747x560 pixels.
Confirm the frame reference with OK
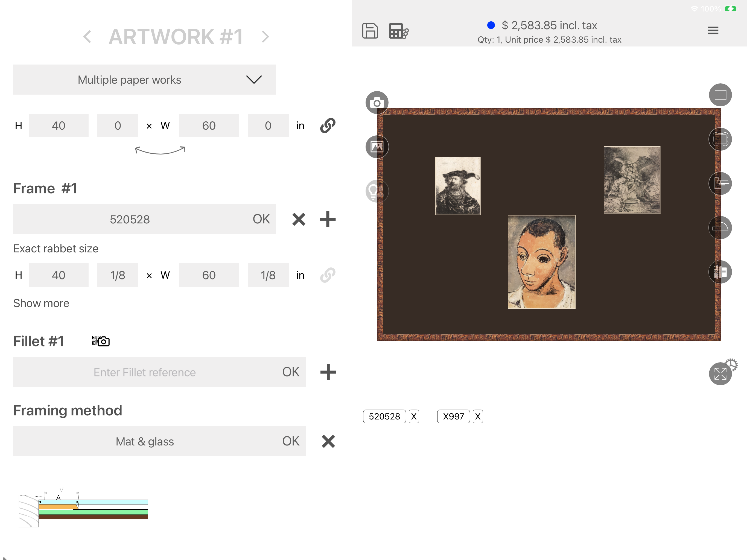click(x=261, y=219)
